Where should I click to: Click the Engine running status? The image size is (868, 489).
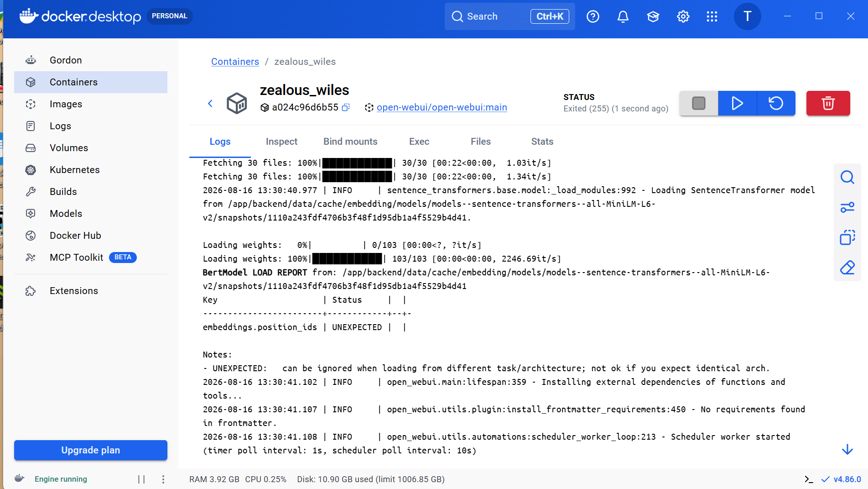(61, 479)
